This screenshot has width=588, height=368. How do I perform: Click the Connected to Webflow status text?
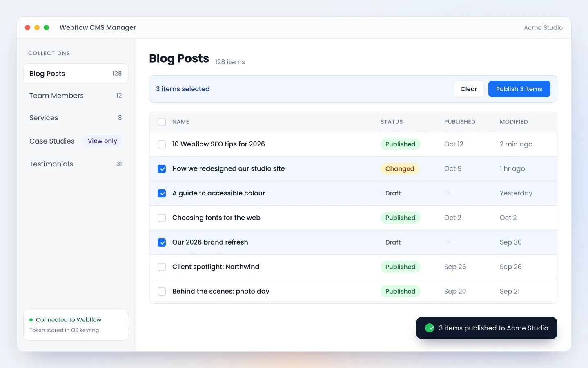click(69, 320)
